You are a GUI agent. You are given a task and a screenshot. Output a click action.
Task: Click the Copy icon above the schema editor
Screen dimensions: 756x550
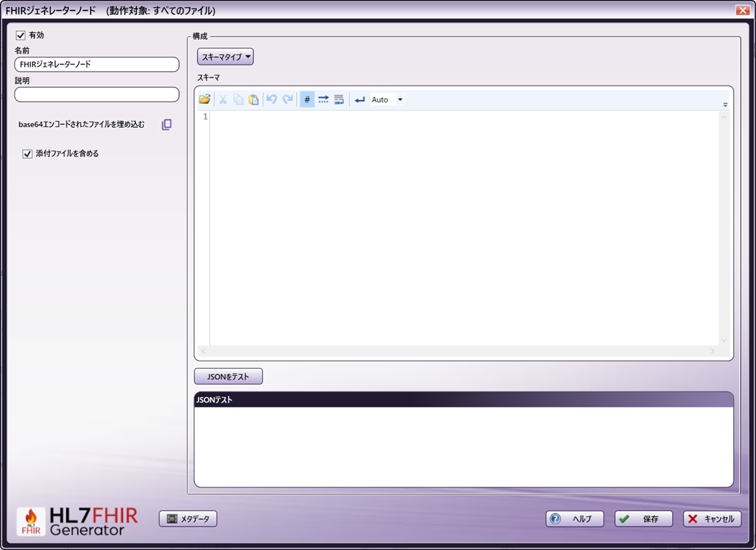click(238, 99)
